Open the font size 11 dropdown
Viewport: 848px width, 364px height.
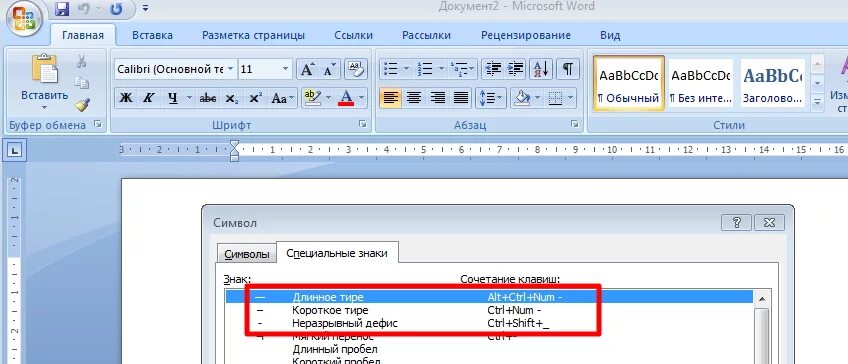[x=286, y=69]
